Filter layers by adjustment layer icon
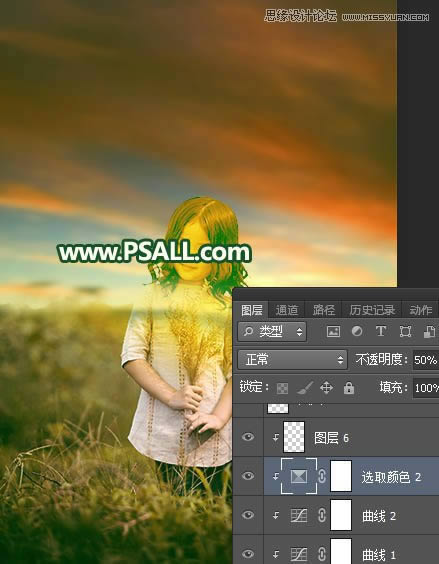 pos(357,331)
